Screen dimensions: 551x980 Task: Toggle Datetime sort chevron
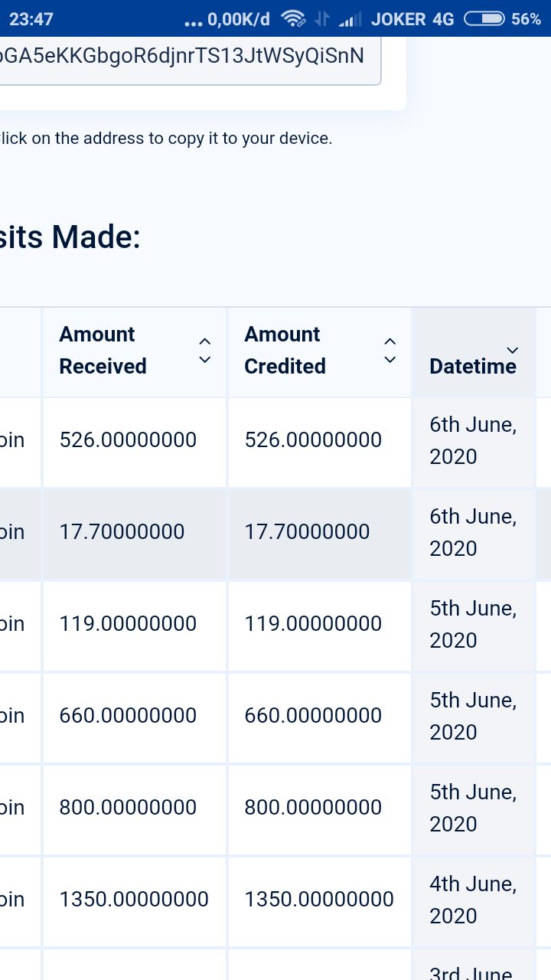512,350
